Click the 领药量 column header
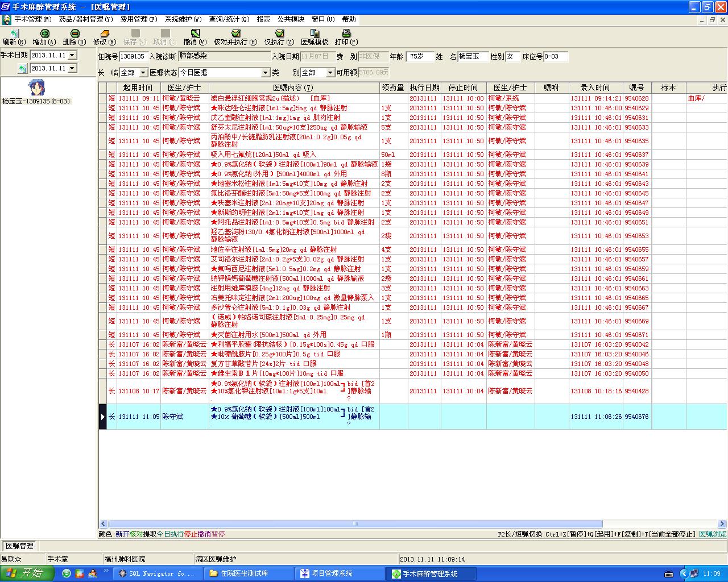Image resolution: width=728 pixels, height=582 pixels. 393,88
